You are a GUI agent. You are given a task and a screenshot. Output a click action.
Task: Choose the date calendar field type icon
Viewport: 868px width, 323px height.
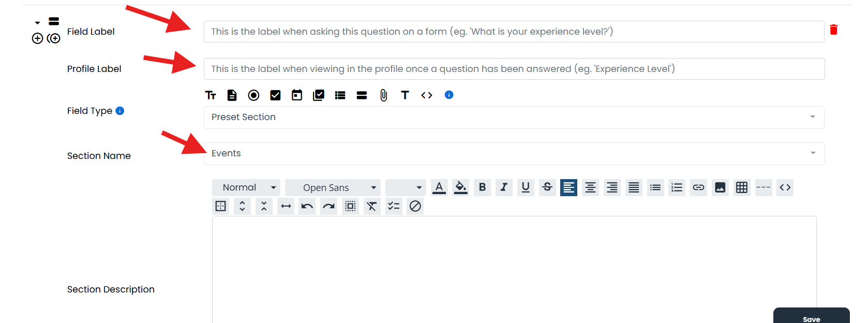click(297, 95)
